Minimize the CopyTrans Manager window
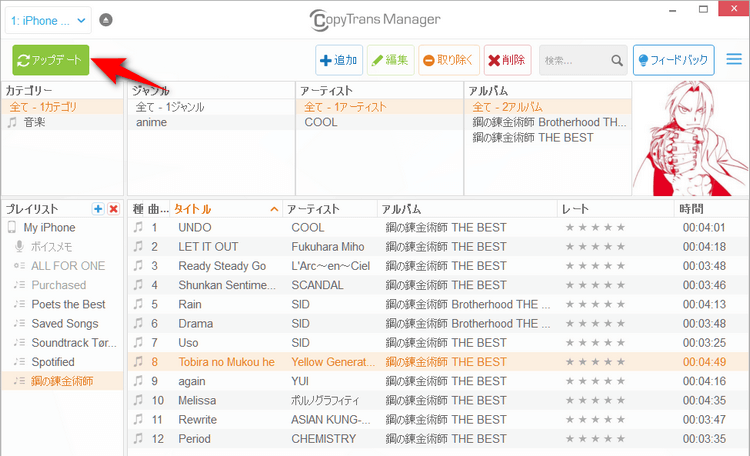The height and width of the screenshot is (456, 750). [673, 10]
